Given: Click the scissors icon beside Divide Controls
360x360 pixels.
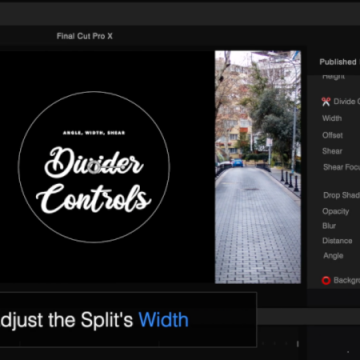Looking at the screenshot, I should [326, 102].
